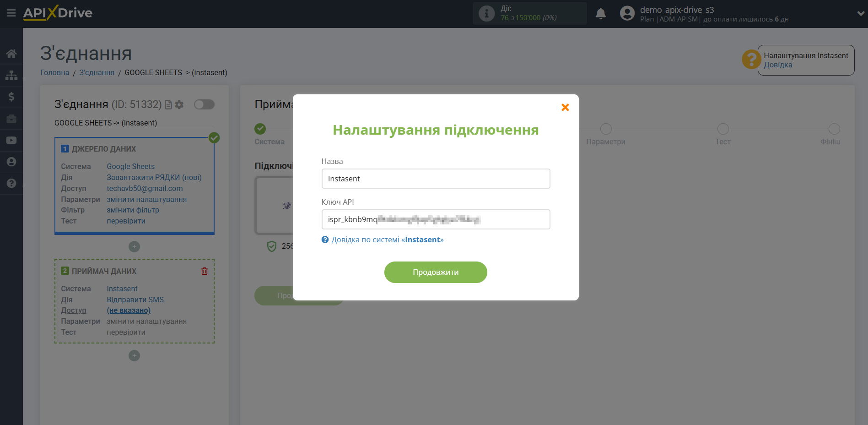Click source перевірити test link
Screen dimensions: 868x425
pyautogui.click(x=126, y=221)
